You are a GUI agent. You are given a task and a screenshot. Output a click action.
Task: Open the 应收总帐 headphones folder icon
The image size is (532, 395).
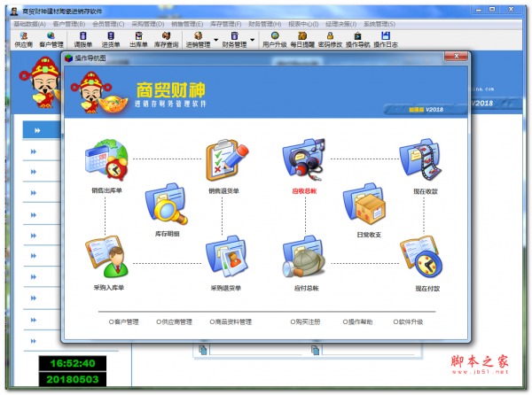(x=304, y=159)
